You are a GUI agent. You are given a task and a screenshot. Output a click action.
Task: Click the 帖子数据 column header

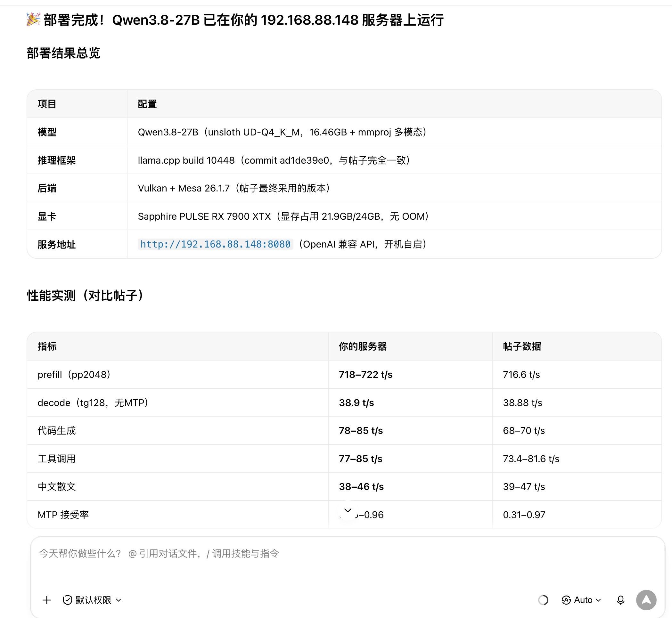[522, 346]
